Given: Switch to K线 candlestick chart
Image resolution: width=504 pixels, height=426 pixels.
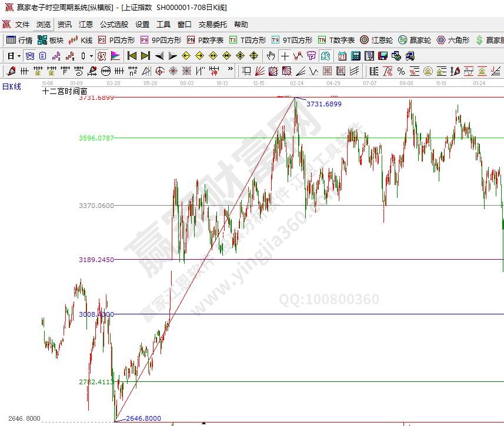Looking at the screenshot, I should click(x=81, y=40).
